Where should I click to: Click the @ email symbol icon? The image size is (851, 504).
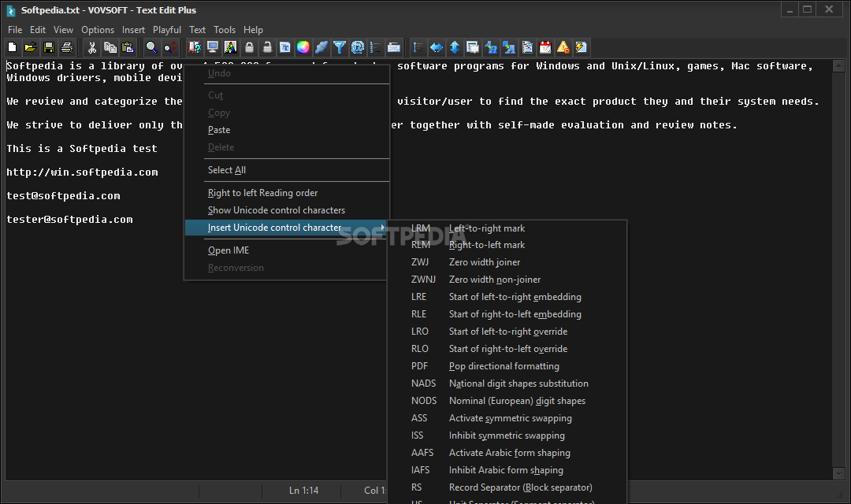(x=358, y=48)
